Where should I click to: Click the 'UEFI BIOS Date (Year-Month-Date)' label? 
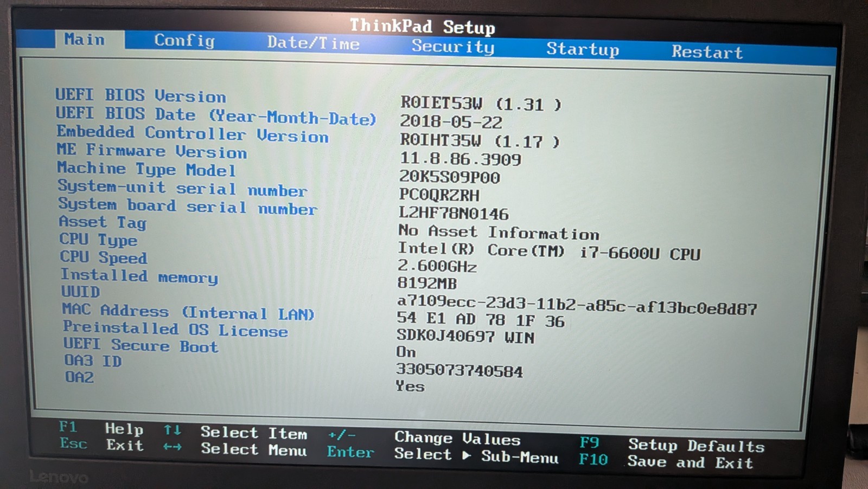click(x=215, y=115)
